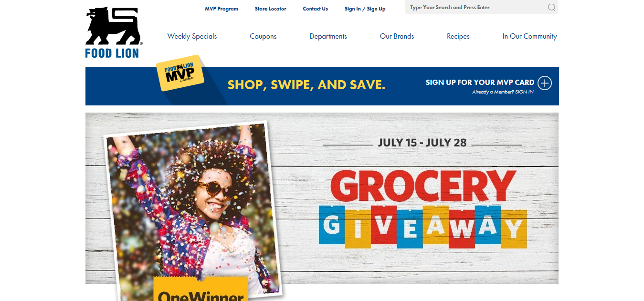Screen dimensions: 644x301
Task: Expand the Departments menu
Action: click(x=328, y=36)
